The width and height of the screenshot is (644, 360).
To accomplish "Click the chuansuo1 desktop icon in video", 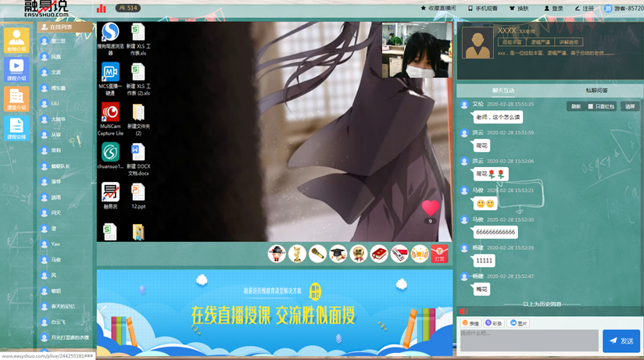I will coord(110,155).
